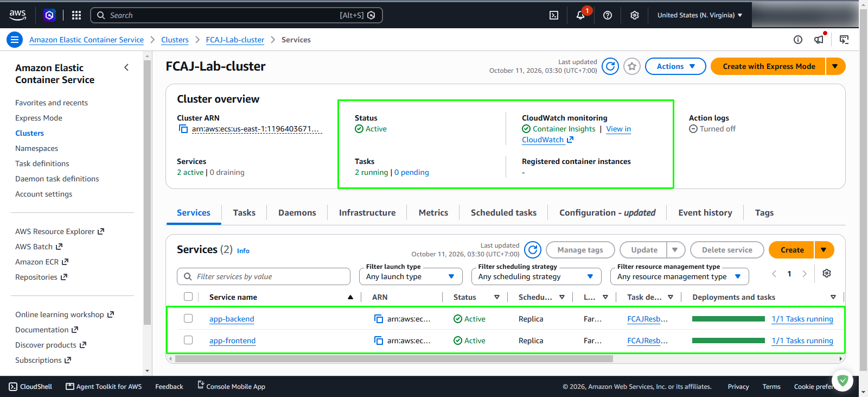Open the app-frontend service link

232,341
